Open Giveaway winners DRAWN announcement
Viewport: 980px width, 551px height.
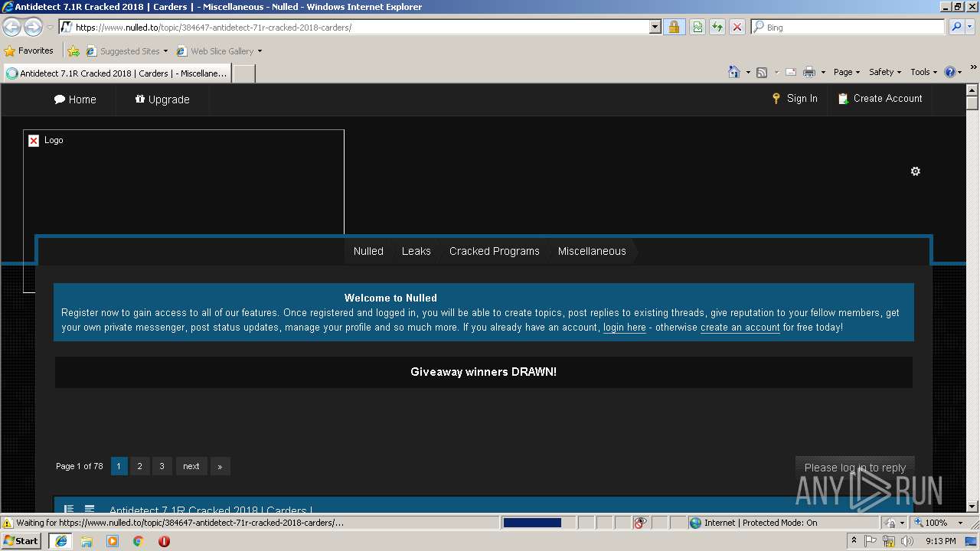coord(483,372)
